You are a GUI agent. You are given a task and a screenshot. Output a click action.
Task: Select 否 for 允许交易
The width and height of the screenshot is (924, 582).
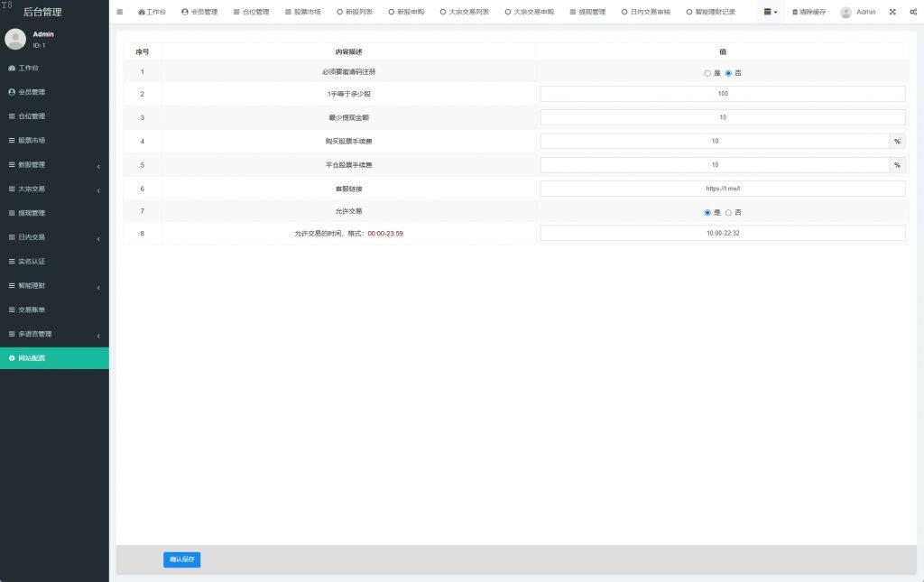pyautogui.click(x=728, y=213)
